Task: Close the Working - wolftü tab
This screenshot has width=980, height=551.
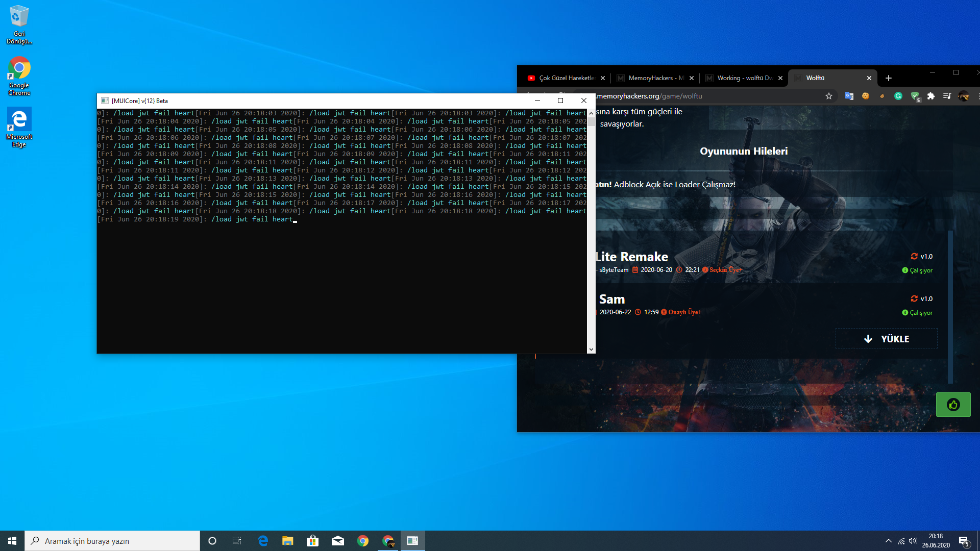Action: [x=780, y=78]
